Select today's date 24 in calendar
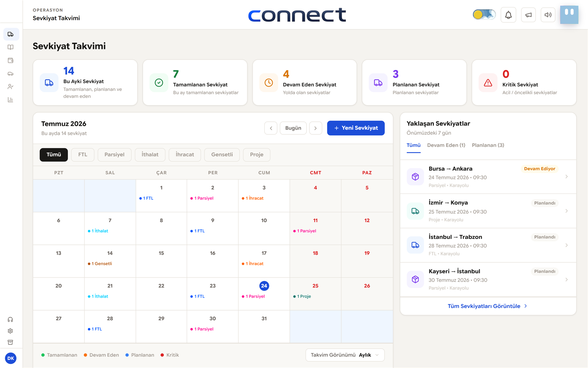Screen dimensions: 588x368 click(264, 286)
